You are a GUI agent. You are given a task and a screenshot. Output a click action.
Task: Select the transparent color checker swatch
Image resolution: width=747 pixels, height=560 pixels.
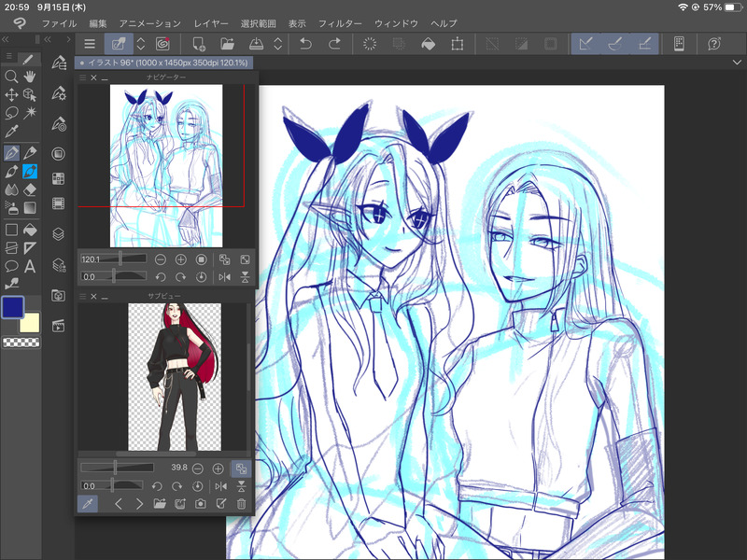(21, 342)
